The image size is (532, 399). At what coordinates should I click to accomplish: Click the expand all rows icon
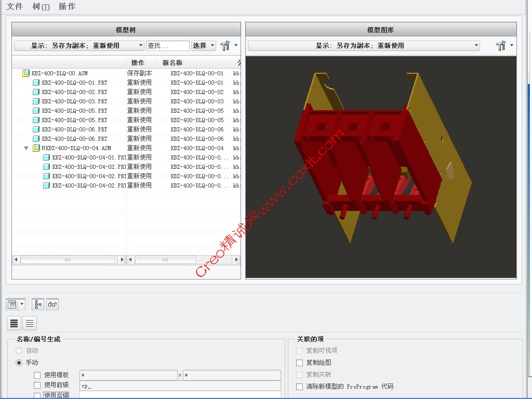pos(14,323)
